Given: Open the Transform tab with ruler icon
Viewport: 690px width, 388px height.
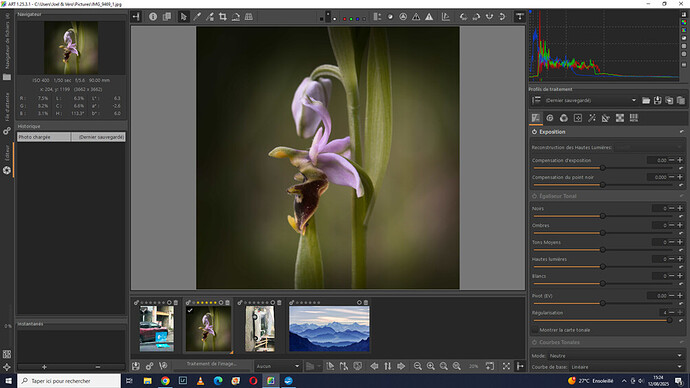Looking at the screenshot, I should pos(606,118).
